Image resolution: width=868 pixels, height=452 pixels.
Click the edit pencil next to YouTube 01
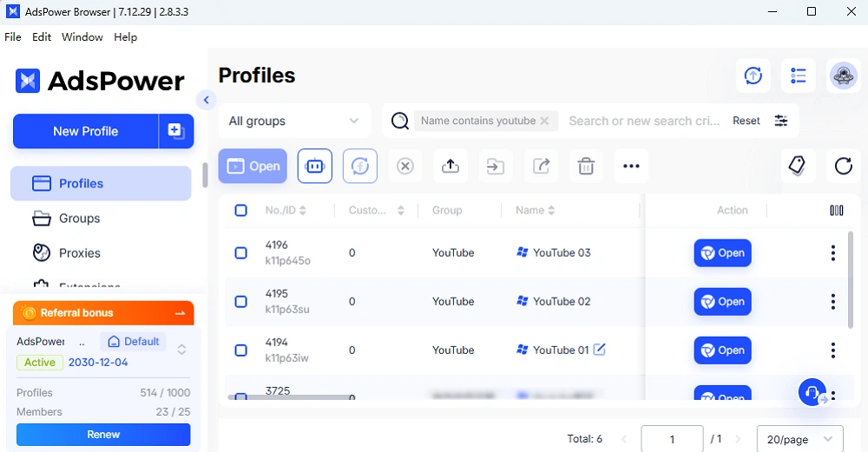(600, 349)
